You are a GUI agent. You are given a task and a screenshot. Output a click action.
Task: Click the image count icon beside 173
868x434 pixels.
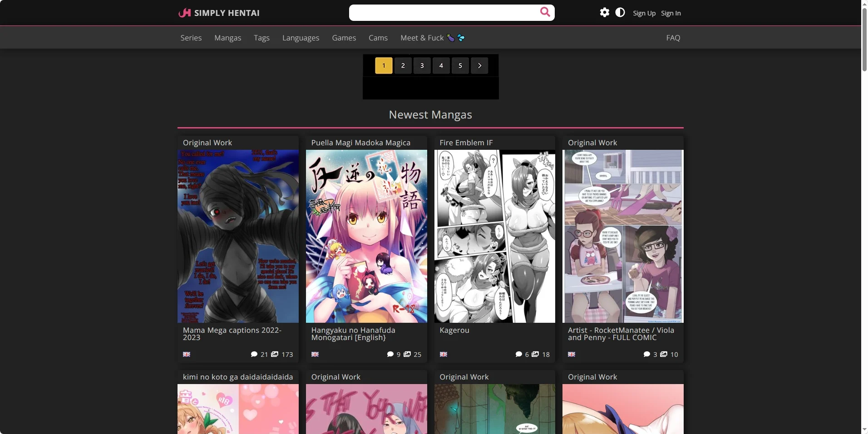click(275, 354)
